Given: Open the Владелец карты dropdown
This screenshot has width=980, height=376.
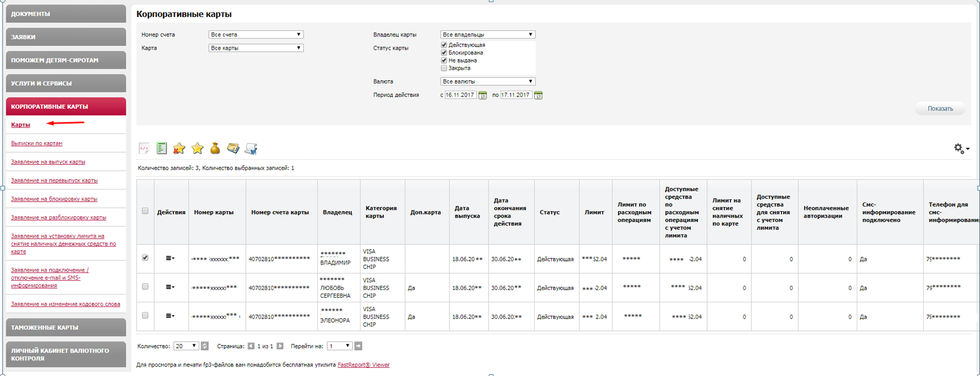Looking at the screenshot, I should pyautogui.click(x=487, y=35).
